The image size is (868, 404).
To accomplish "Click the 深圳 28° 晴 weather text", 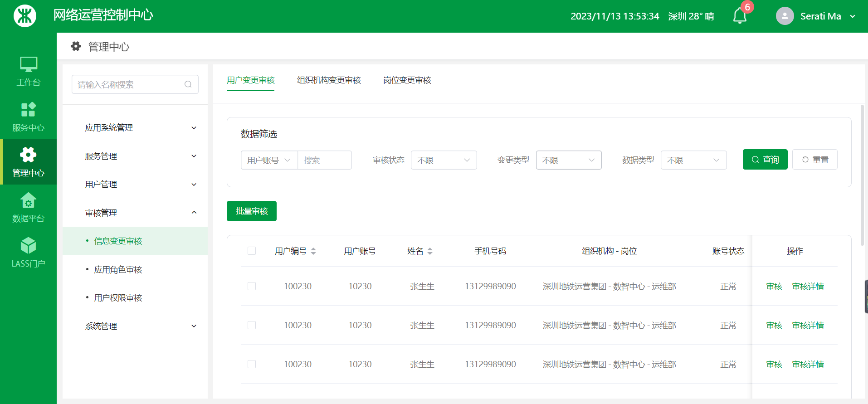I will point(691,16).
